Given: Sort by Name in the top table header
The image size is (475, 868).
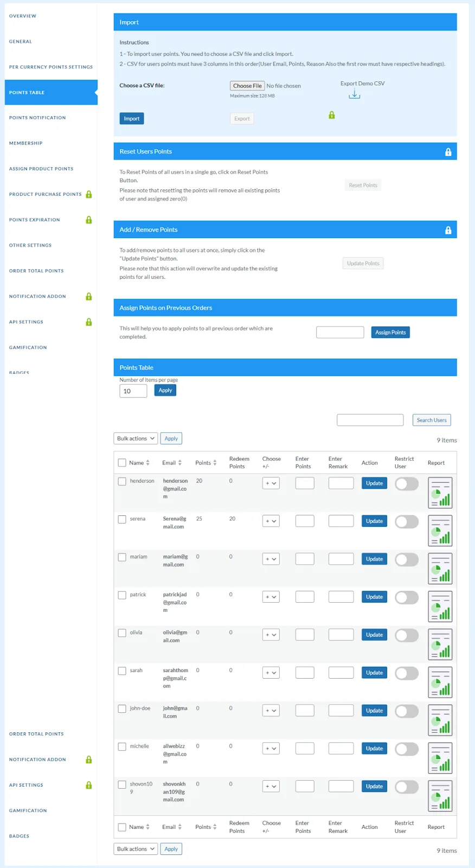Looking at the screenshot, I should tap(139, 463).
